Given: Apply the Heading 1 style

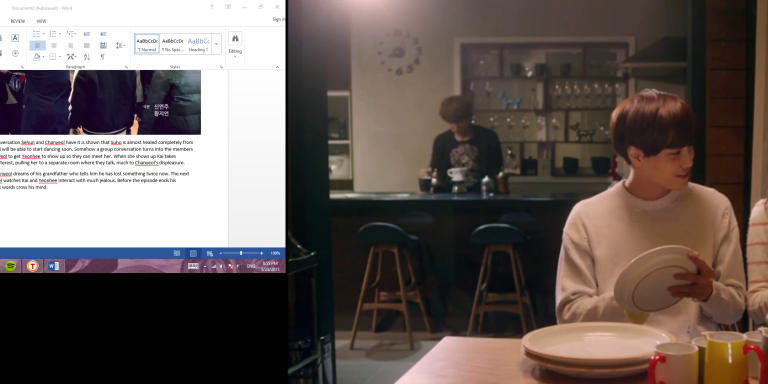Looking at the screenshot, I should coord(198,44).
